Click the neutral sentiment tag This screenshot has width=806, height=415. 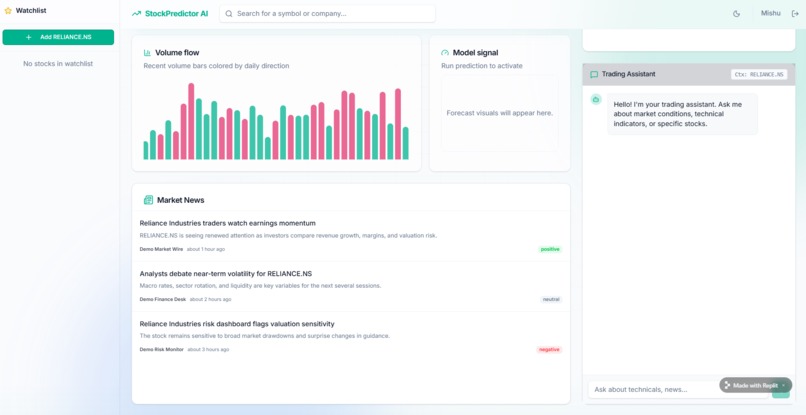pyautogui.click(x=551, y=299)
